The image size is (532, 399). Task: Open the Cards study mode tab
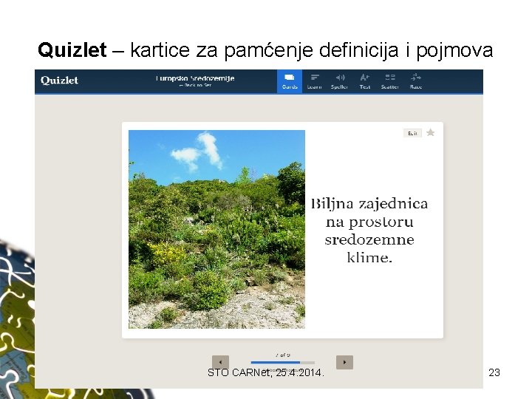pos(290,81)
